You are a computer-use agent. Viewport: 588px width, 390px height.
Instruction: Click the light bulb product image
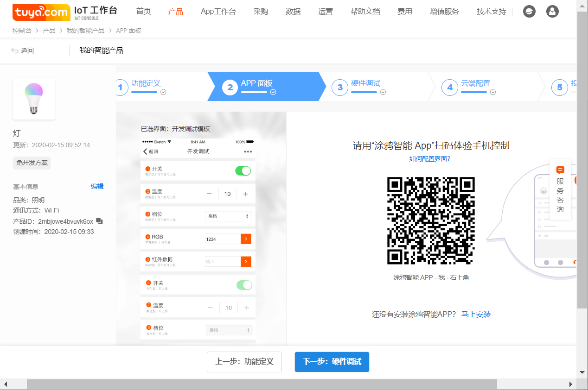click(x=33, y=99)
